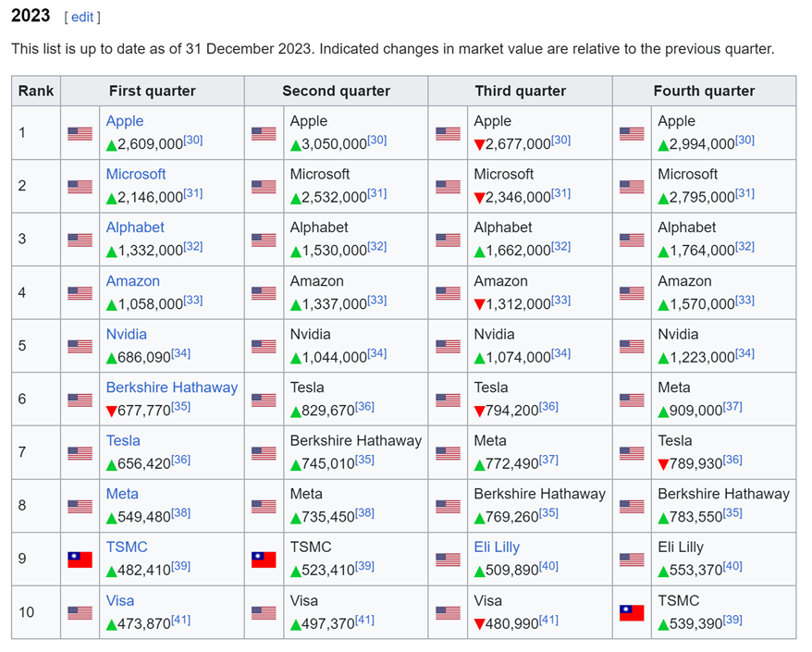
Task: Click US flag next to first quarter Berkshire Hathaway
Action: (80, 400)
